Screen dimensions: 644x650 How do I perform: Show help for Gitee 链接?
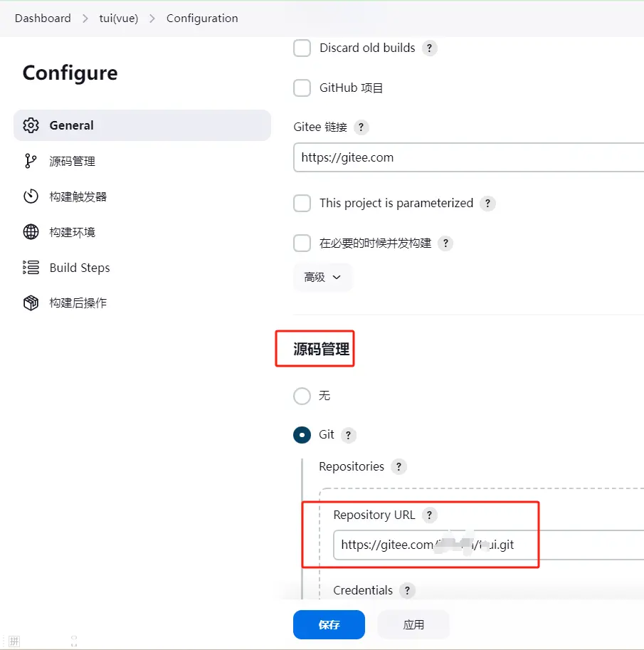coord(361,127)
